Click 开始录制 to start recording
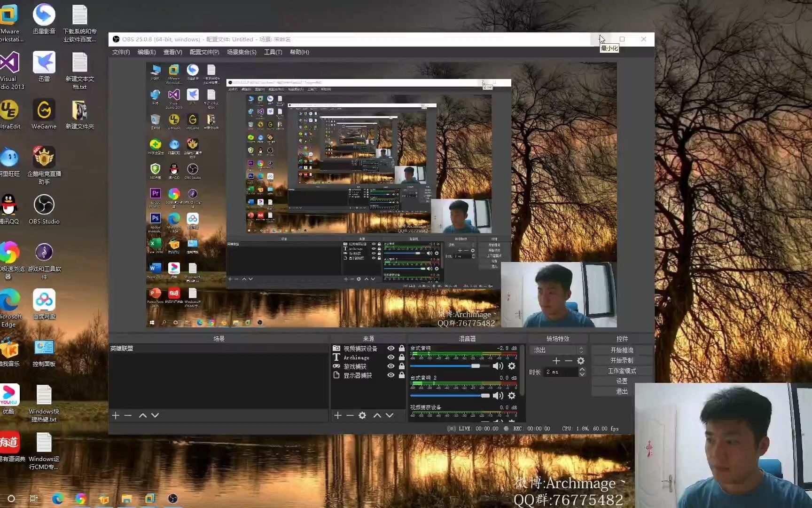This screenshot has height=508, width=812. (x=622, y=361)
